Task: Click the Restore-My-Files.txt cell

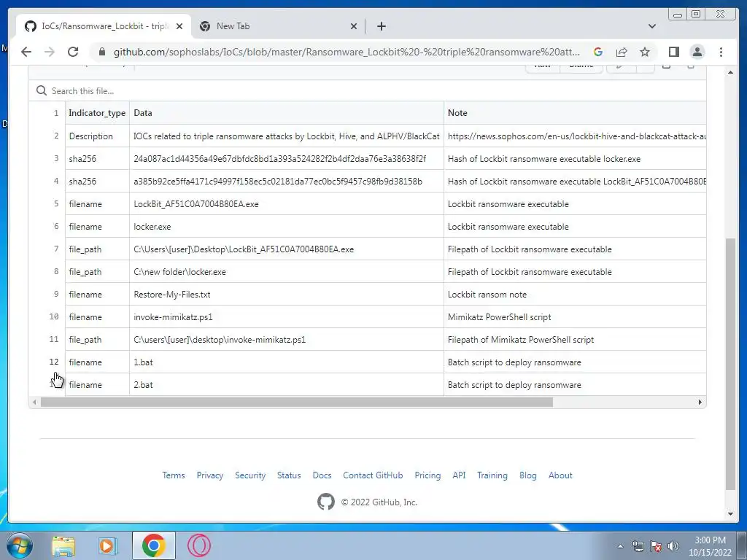Action: pos(286,295)
